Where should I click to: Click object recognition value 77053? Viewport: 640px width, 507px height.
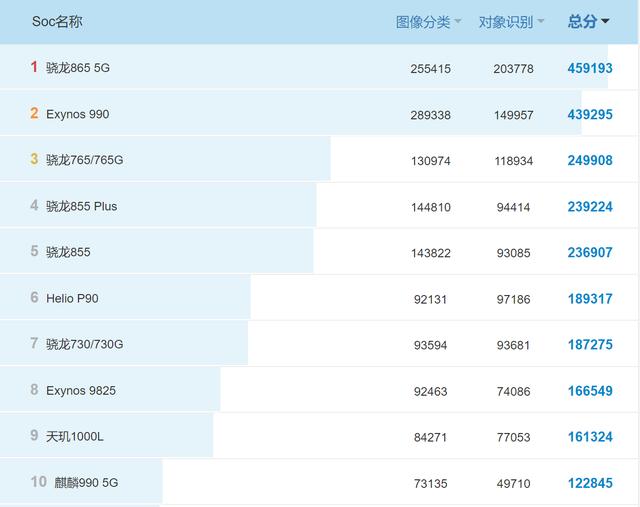[513, 438]
